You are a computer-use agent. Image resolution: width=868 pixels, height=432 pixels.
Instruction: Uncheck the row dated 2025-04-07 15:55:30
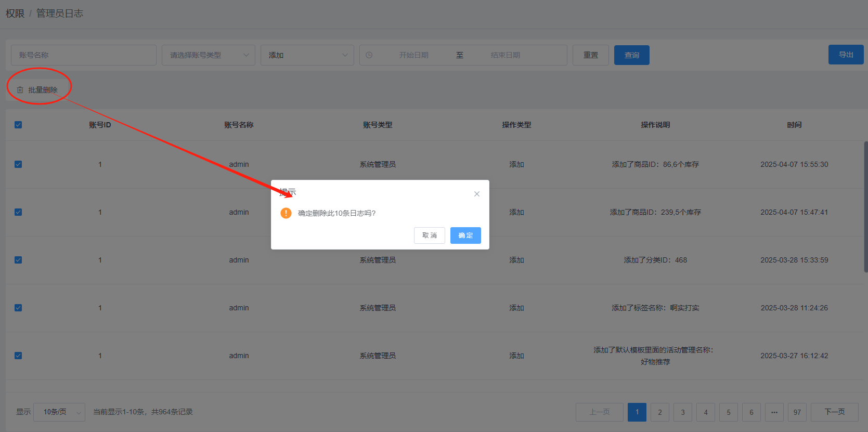(18, 164)
